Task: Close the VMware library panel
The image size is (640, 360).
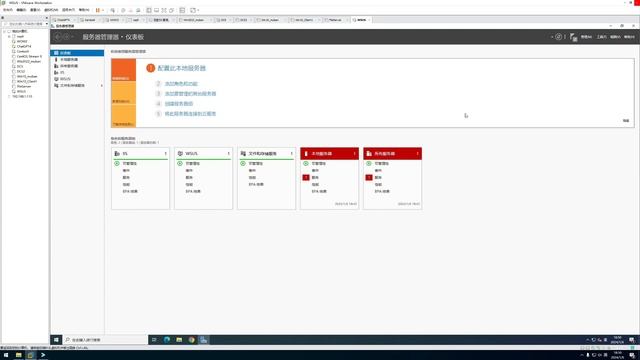Action: [x=46, y=18]
